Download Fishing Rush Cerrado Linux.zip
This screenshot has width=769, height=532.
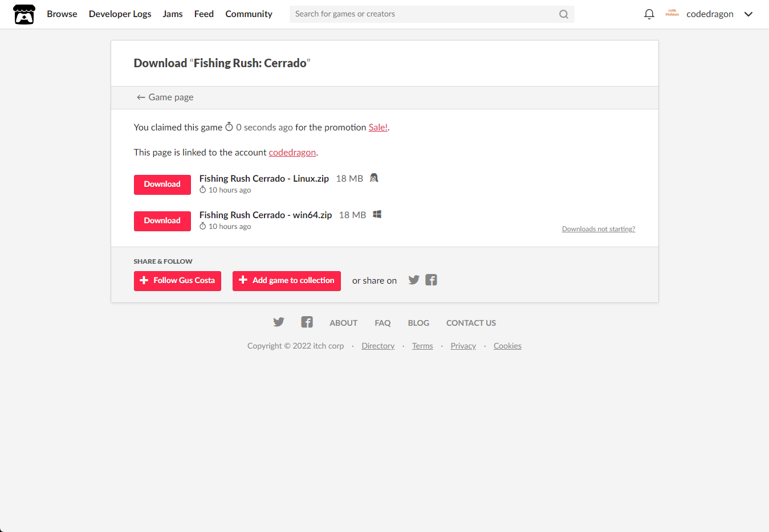(x=162, y=185)
